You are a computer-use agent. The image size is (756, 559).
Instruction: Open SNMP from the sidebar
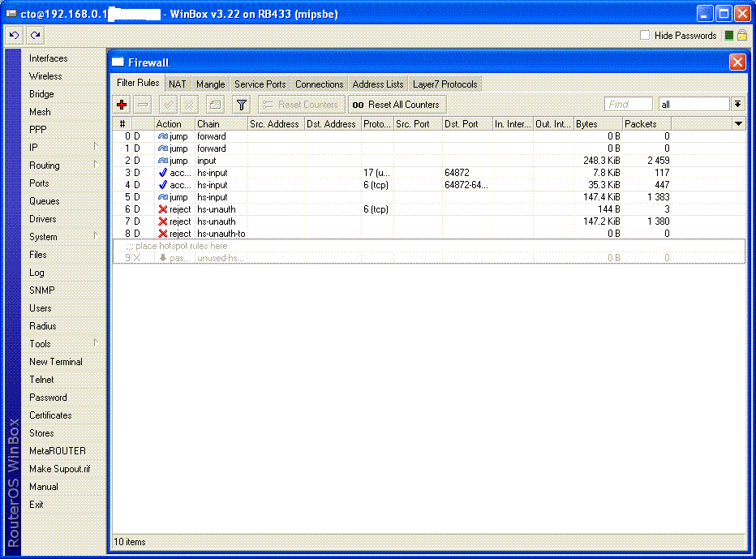tap(41, 290)
